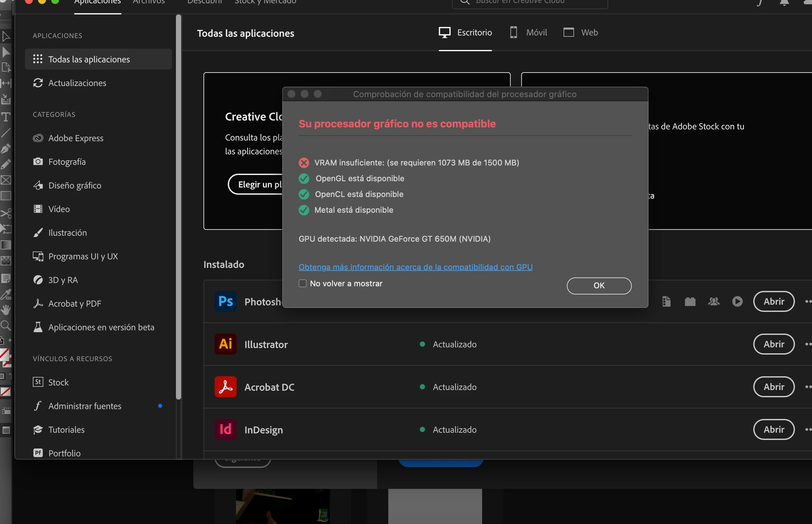Click the Photoshop community people icon

click(714, 301)
